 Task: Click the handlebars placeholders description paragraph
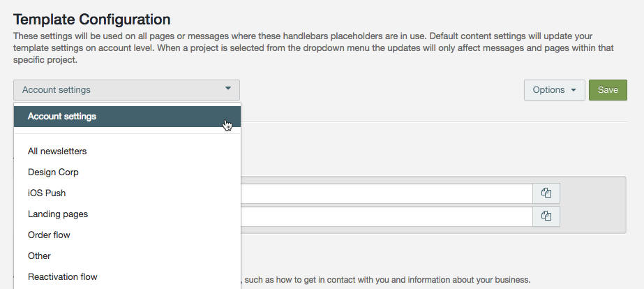click(x=307, y=47)
